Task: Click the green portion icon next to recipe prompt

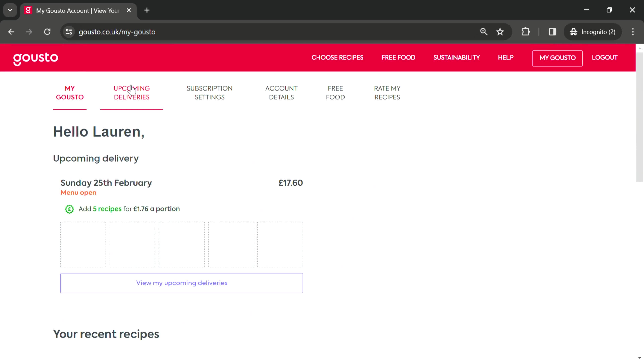Action: tap(69, 209)
